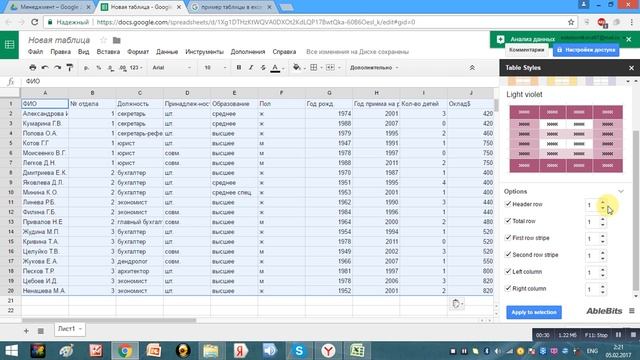
Task: Uncheck Left column option
Action: coord(508,271)
